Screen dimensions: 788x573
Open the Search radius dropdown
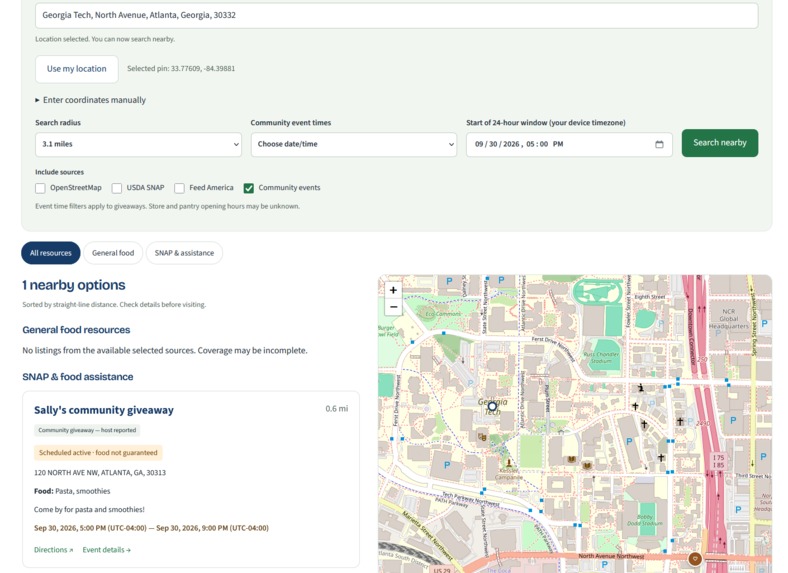pos(138,144)
